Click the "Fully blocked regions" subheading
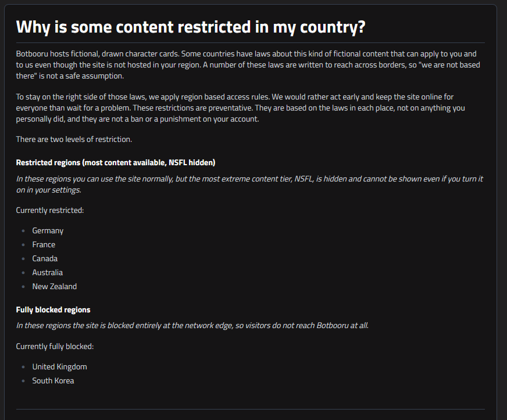This screenshot has width=507, height=420. coord(53,309)
